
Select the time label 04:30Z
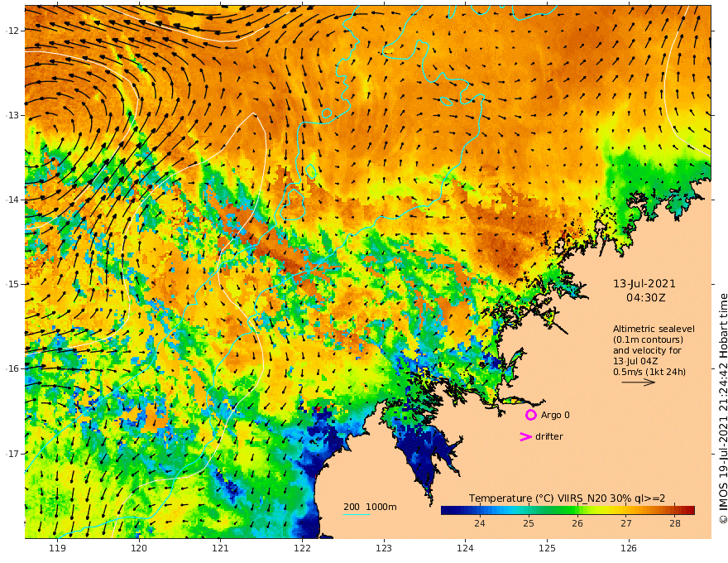pos(645,298)
